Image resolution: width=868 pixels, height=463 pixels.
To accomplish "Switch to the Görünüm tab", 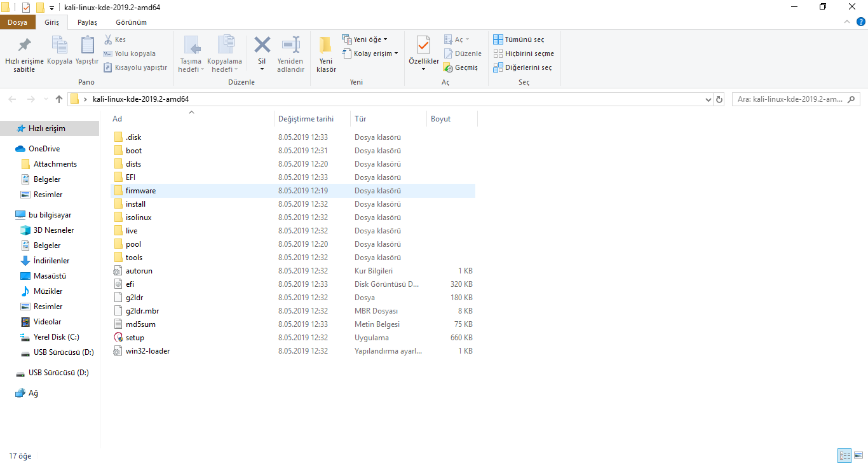I will pyautogui.click(x=131, y=22).
